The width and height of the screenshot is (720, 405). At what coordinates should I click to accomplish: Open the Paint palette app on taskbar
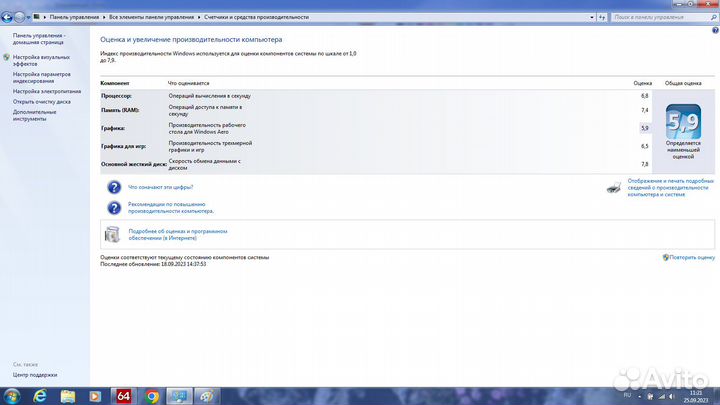click(206, 396)
